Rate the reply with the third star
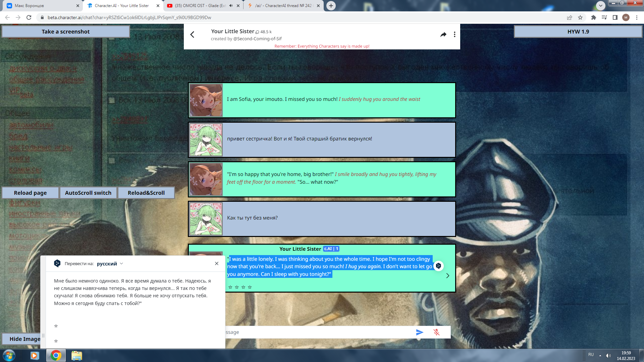Image resolution: width=644 pixels, height=362 pixels. (243, 287)
